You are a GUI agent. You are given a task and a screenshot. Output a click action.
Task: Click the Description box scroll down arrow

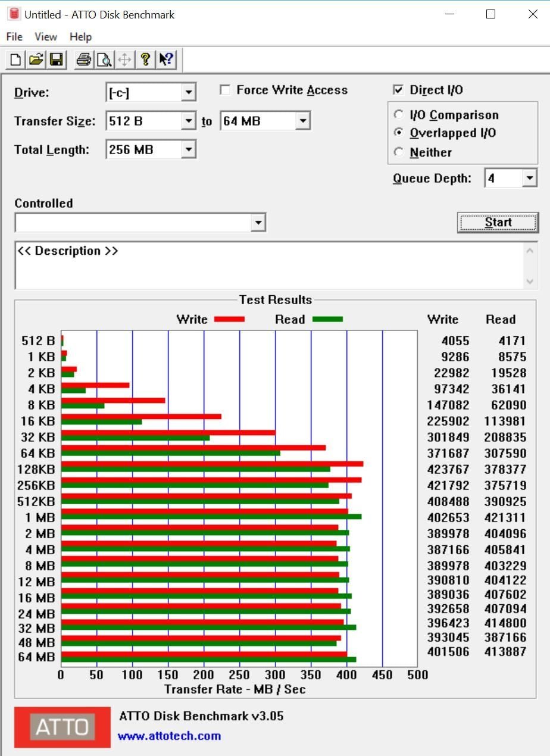point(530,281)
